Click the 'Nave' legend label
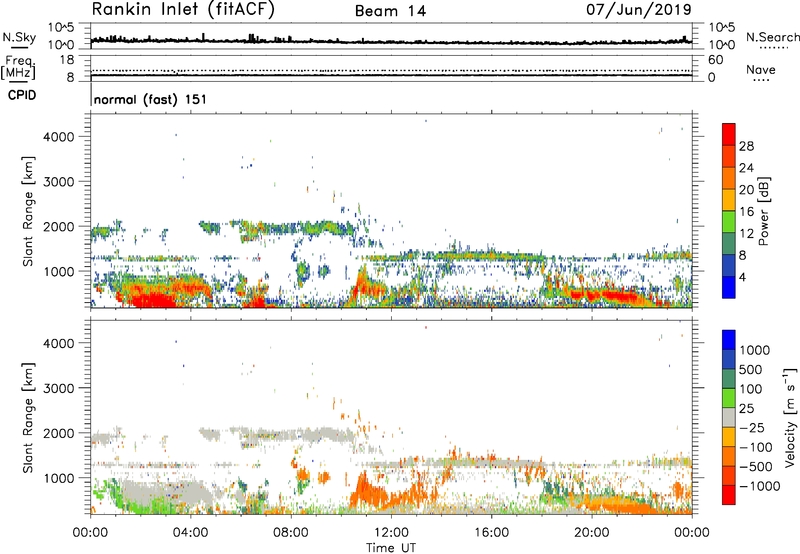Viewport: 800px width, 554px height. (761, 70)
